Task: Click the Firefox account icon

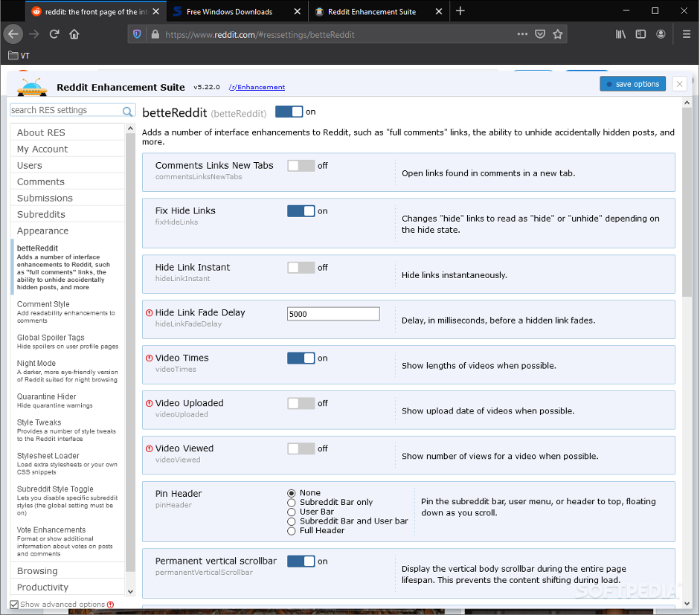Action: (659, 34)
